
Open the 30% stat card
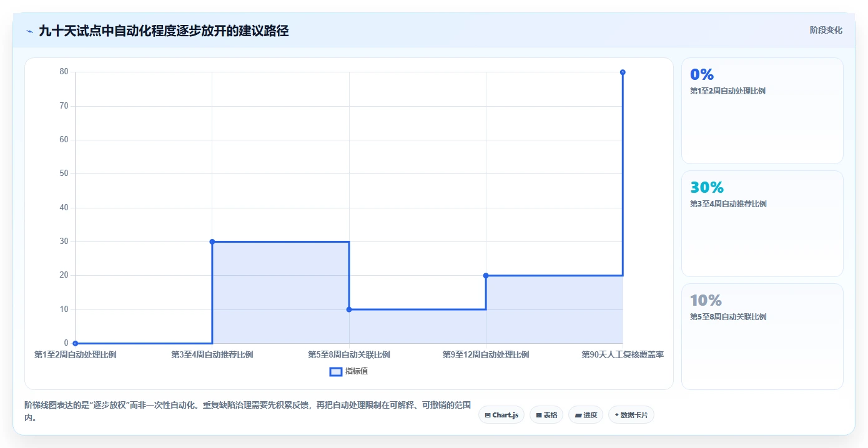762,223
